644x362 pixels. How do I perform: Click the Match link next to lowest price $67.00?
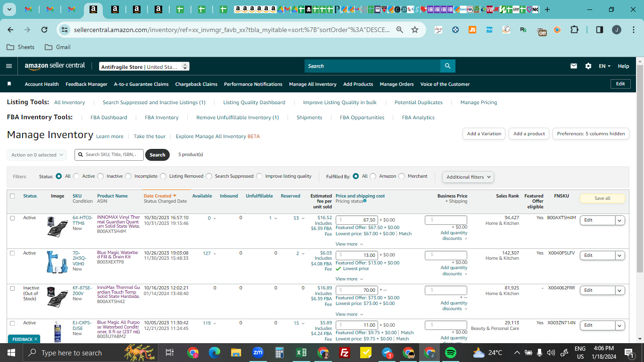click(x=405, y=234)
